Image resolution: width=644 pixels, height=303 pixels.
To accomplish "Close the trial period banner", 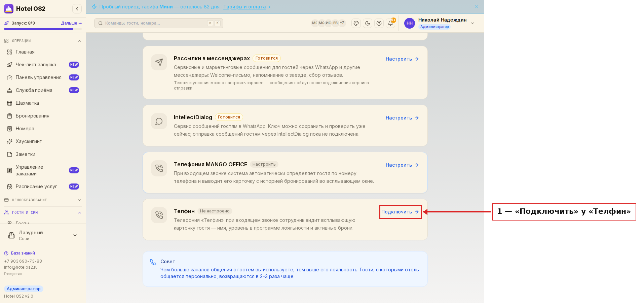I will [x=477, y=7].
